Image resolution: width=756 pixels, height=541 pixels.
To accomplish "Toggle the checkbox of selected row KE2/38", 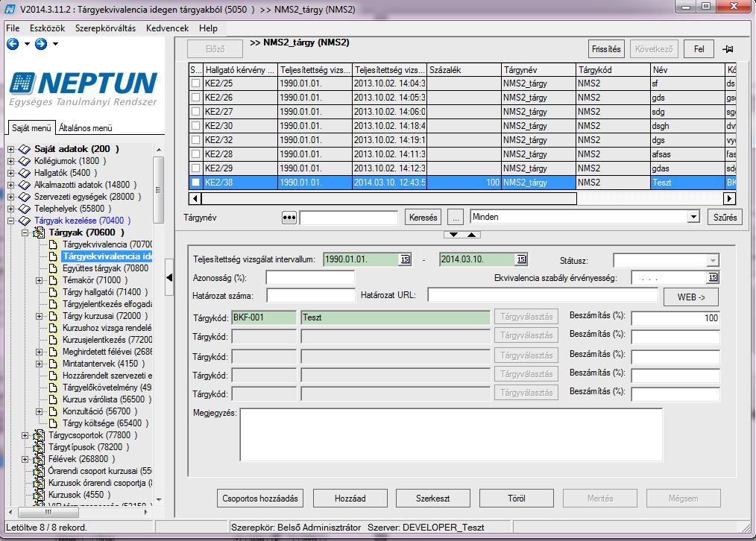I will click(x=195, y=183).
